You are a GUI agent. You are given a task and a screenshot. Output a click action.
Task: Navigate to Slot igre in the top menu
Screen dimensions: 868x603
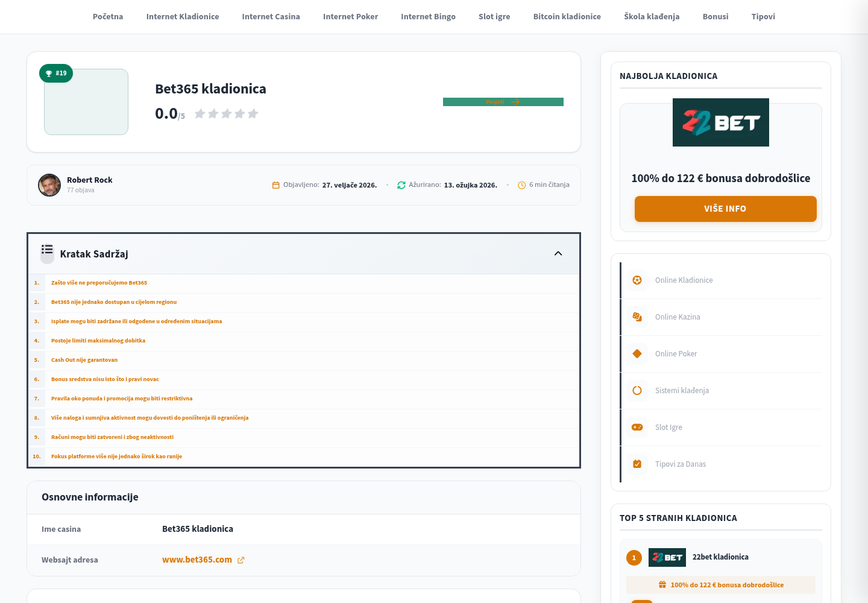[x=494, y=17]
